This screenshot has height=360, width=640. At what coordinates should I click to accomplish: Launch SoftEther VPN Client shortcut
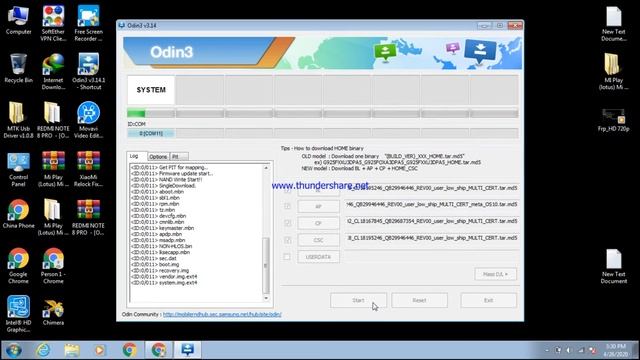(x=53, y=23)
